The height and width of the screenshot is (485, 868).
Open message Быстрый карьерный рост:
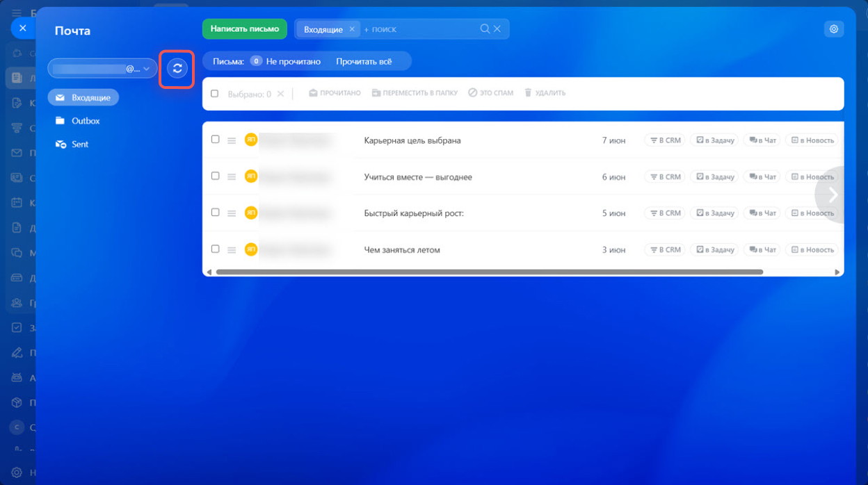pyautogui.click(x=414, y=213)
